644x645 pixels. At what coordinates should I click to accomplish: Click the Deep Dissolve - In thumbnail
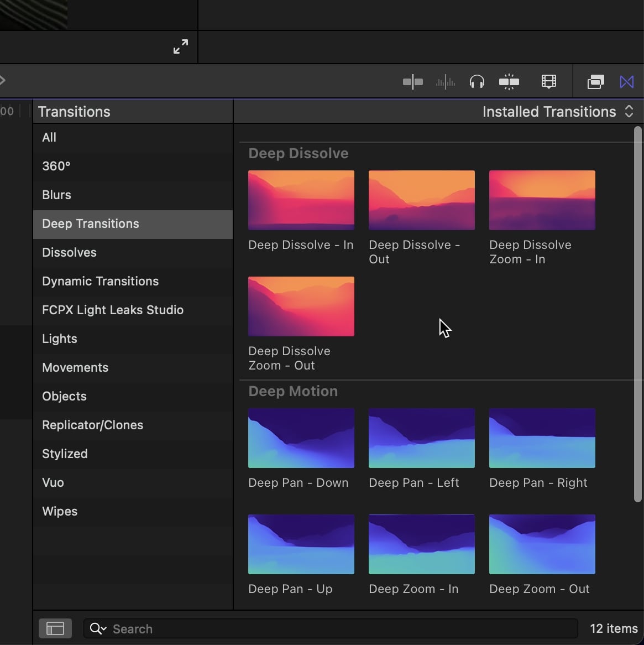pyautogui.click(x=301, y=200)
